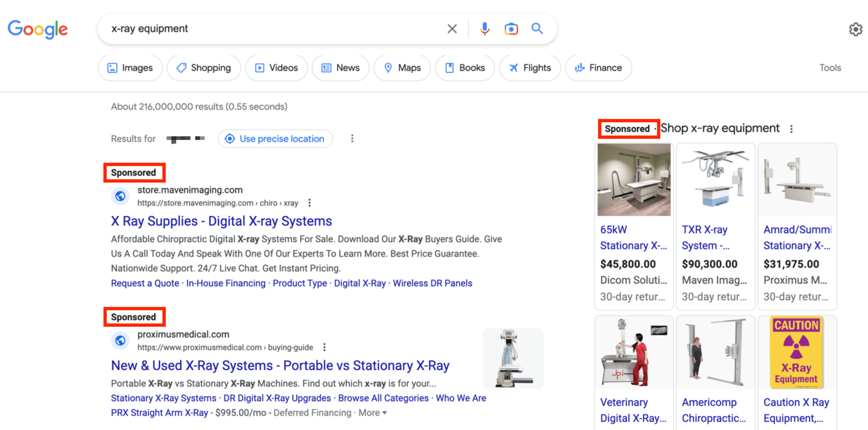Click Caution X Ray Equipment product title
The height and width of the screenshot is (430, 868).
[796, 410]
